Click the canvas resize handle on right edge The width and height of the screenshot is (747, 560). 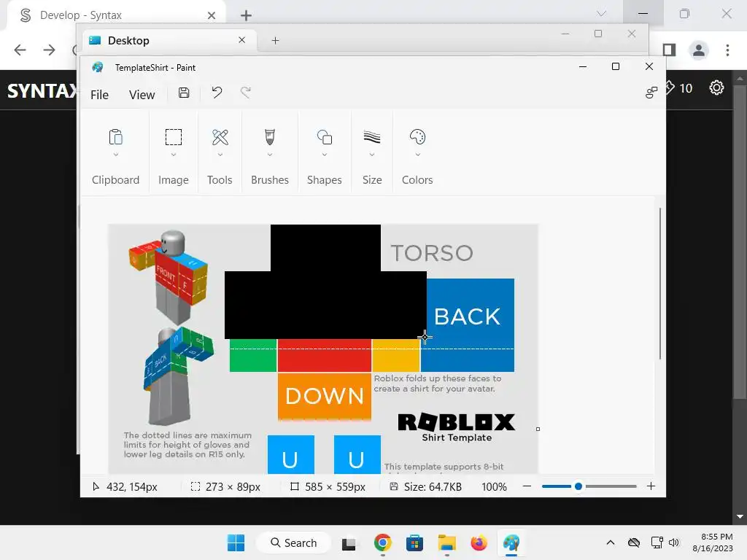click(x=538, y=429)
